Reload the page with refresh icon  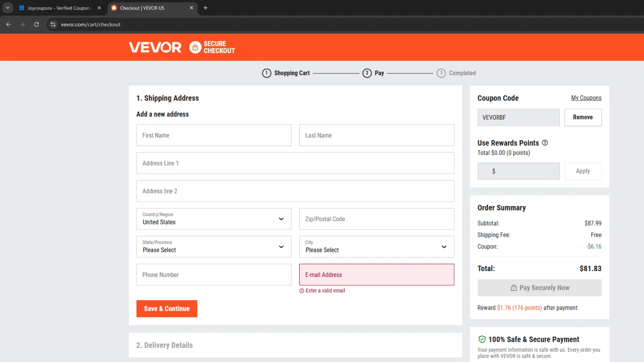click(x=36, y=24)
